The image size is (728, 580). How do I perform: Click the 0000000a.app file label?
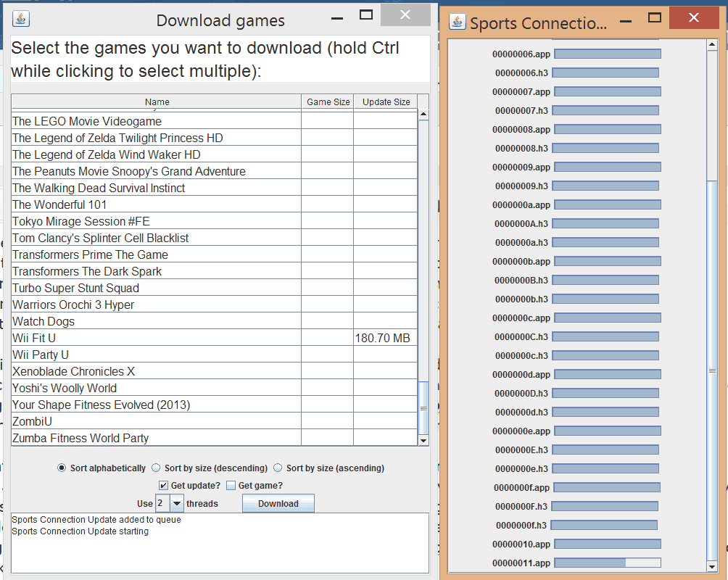pos(521,204)
